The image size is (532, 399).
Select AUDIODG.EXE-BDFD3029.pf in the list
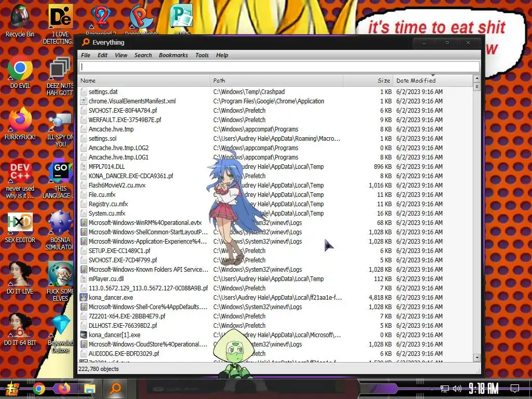click(275, 353)
